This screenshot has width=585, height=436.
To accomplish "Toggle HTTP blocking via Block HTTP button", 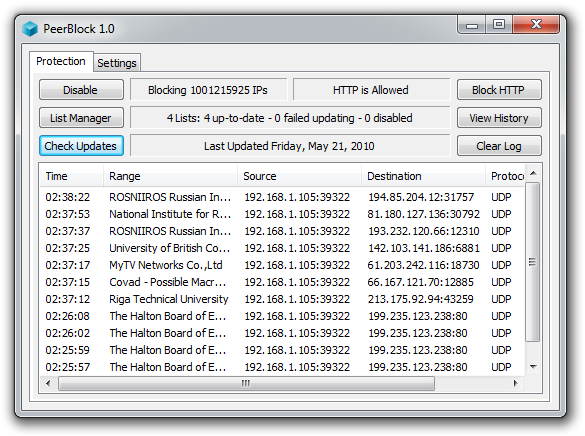I will [499, 90].
